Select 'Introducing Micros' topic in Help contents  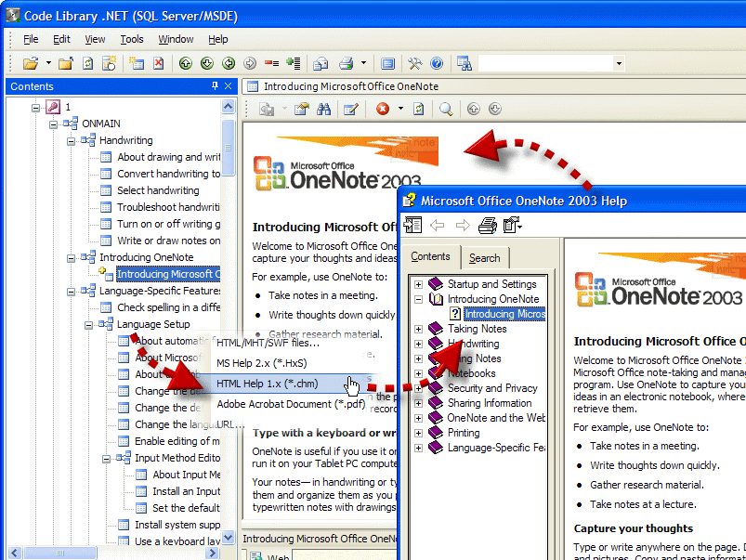point(504,314)
